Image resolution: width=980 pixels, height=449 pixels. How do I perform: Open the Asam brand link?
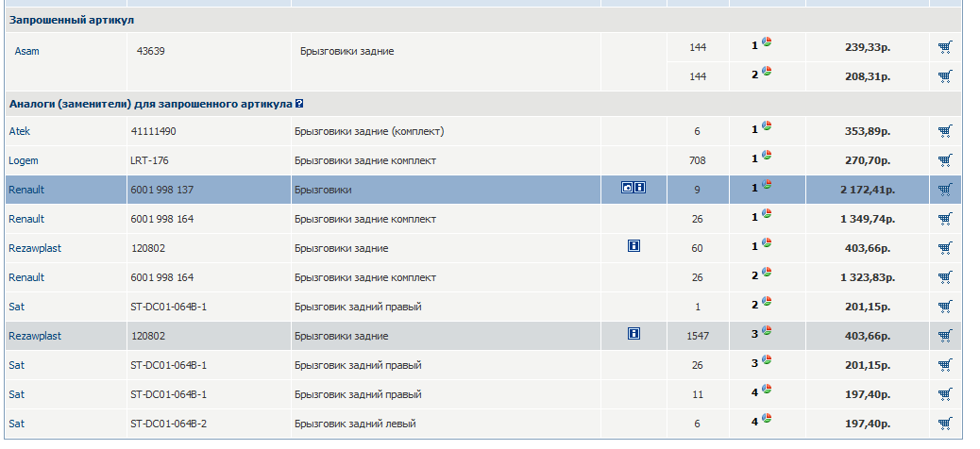26,51
